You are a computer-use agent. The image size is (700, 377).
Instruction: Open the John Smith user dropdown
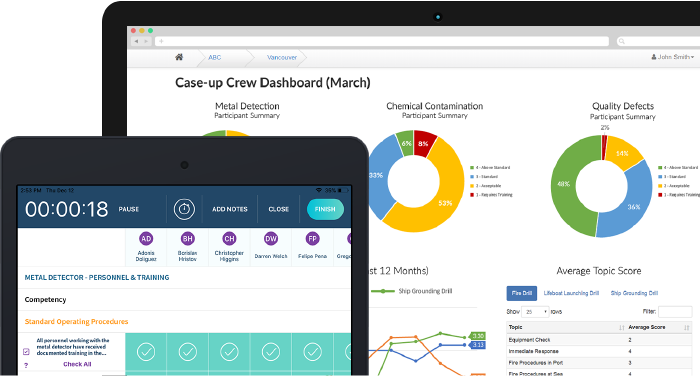672,57
